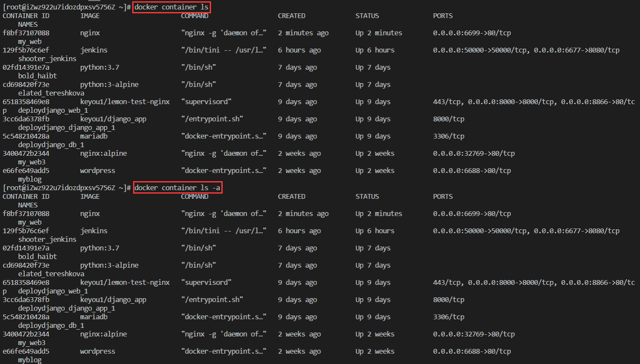Select the wordpress image in top listing
Viewport: 640px width, 364px height.
[x=97, y=171]
